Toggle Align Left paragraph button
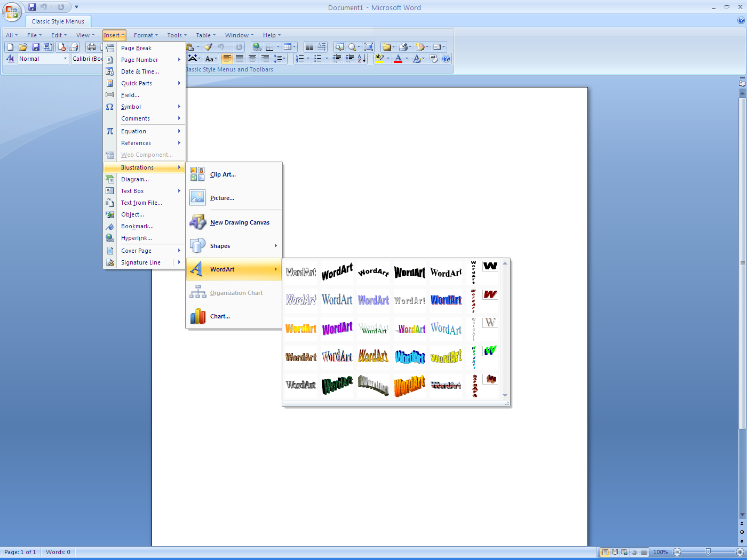This screenshot has height=560, width=747. [x=227, y=59]
